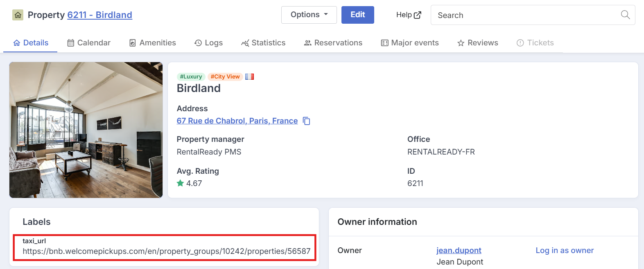Screen dimensions: 644x269
Task: Click the external link icon next to Help
Action: 418,15
